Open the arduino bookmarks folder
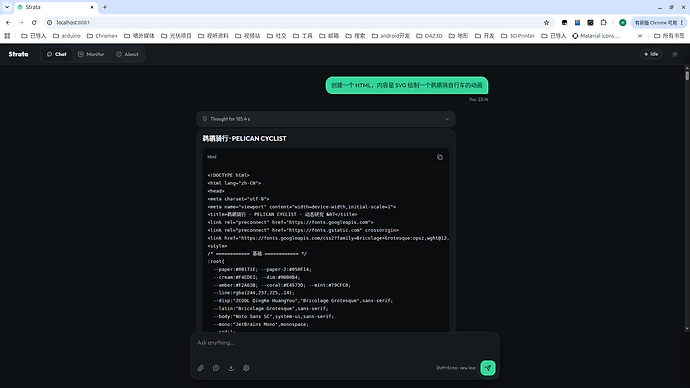Image resolution: width=690 pixels, height=388 pixels. (x=66, y=36)
